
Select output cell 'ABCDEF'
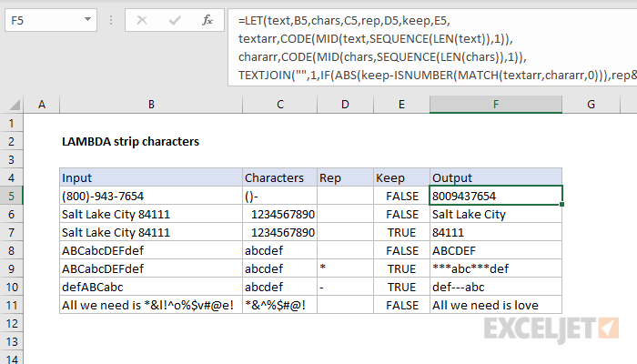[x=496, y=250]
